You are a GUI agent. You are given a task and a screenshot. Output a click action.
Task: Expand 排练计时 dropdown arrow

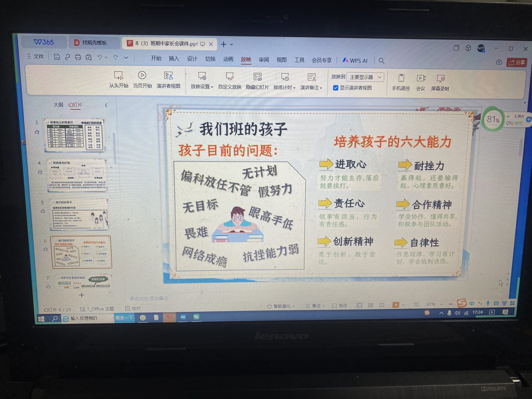[294, 88]
